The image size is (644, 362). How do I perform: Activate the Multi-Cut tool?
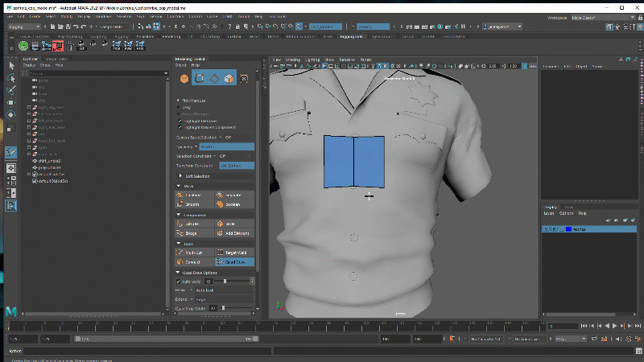tap(196, 252)
